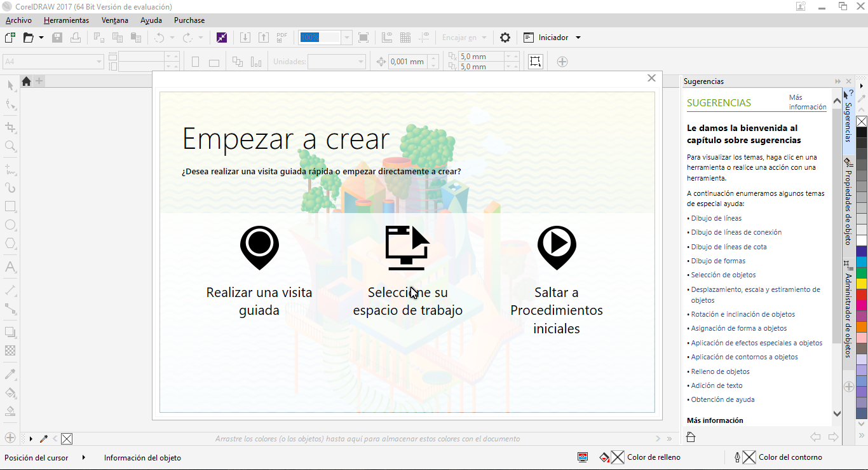Switch to Propiedades de objeto docker tab
The width and height of the screenshot is (868, 470).
tap(848, 202)
